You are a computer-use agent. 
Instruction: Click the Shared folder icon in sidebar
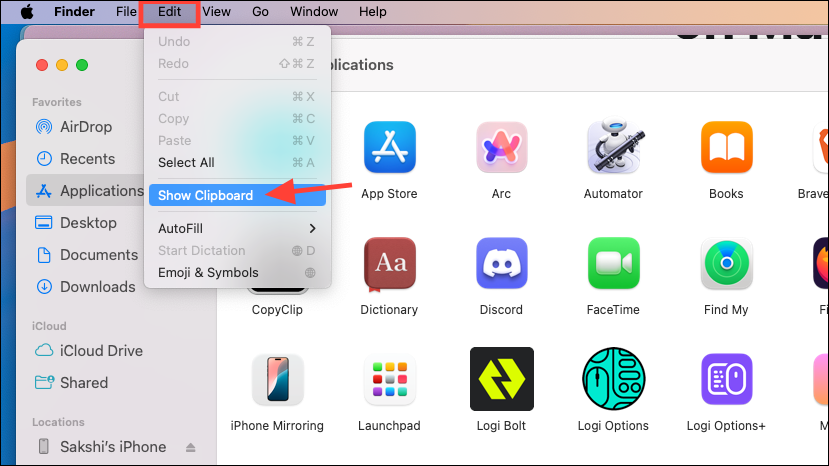click(x=44, y=382)
